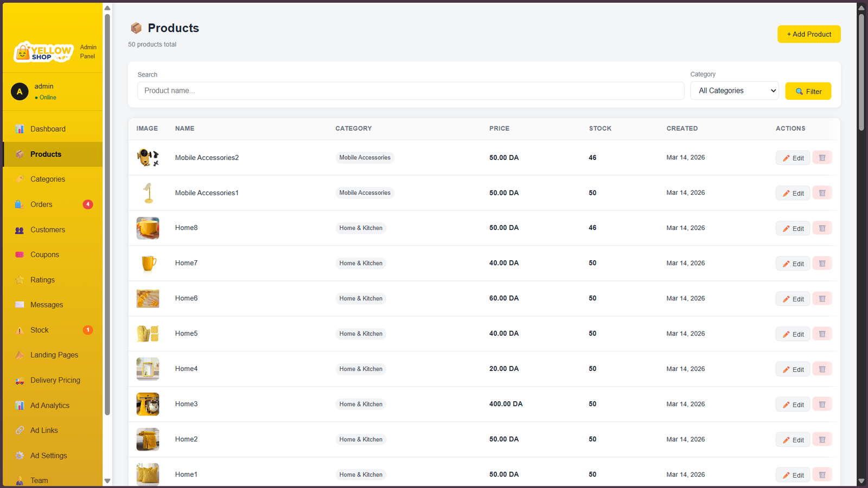This screenshot has height=488, width=868.
Task: Edit the Home3 product
Action: coord(793,404)
